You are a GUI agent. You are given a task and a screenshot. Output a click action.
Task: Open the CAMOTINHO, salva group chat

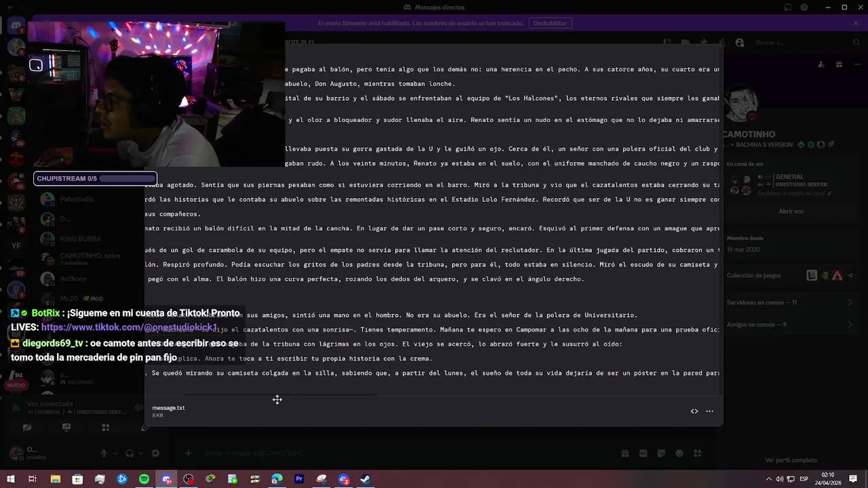[x=88, y=259]
